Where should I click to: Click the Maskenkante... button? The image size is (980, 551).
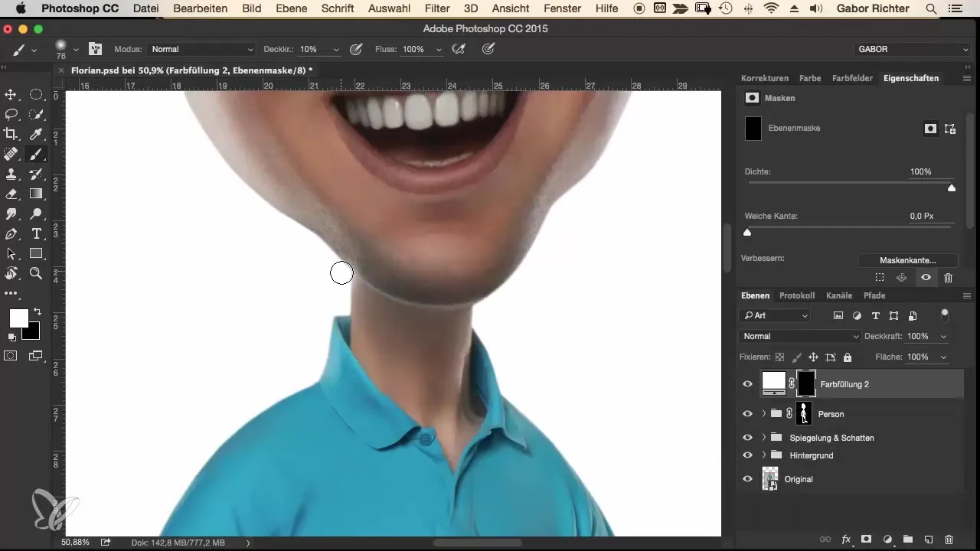point(908,260)
